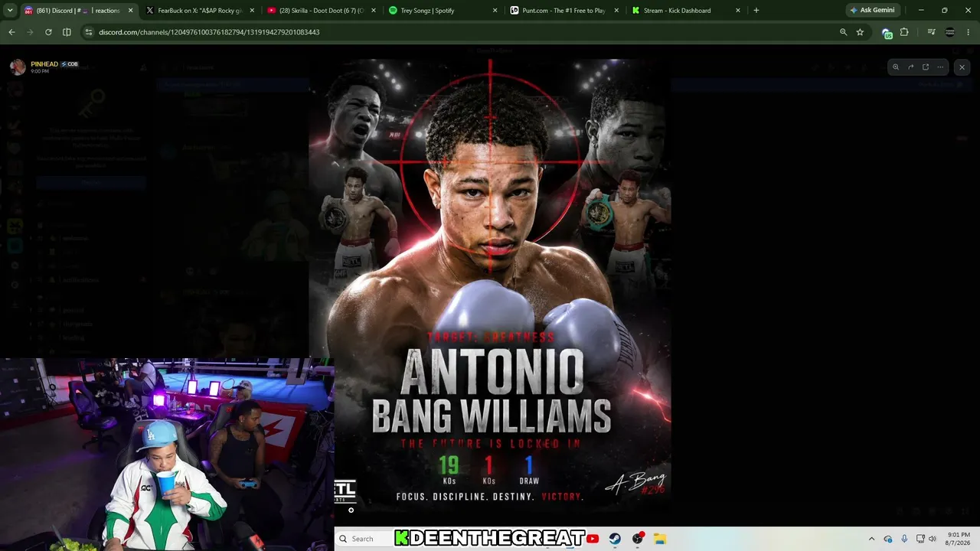
Task: Click the zoom magnifier in the address bar
Action: point(843,32)
